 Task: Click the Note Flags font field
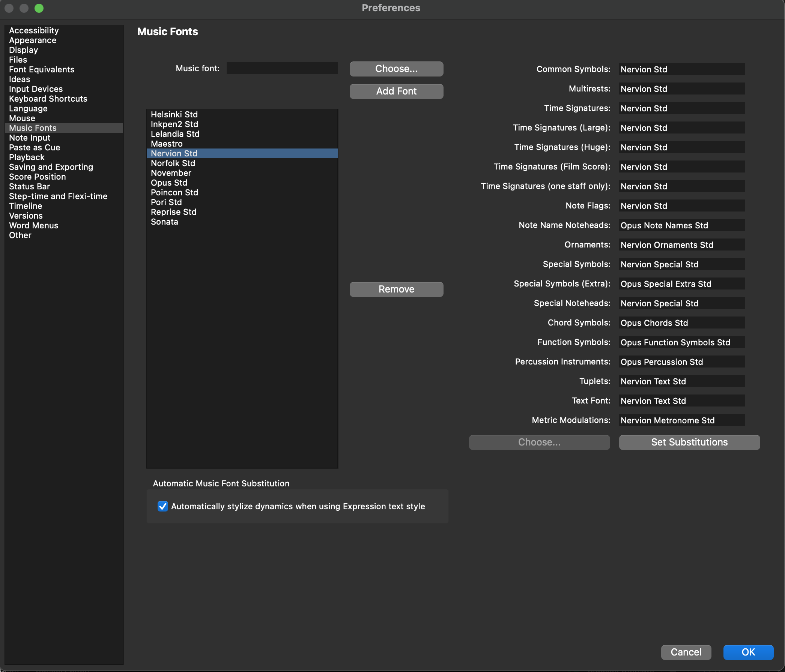tap(682, 206)
